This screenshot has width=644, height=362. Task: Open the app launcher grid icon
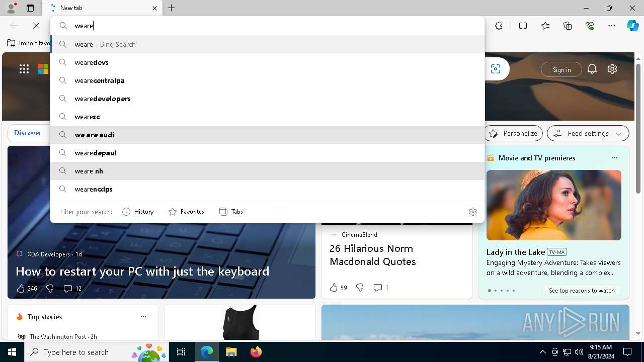(24, 69)
